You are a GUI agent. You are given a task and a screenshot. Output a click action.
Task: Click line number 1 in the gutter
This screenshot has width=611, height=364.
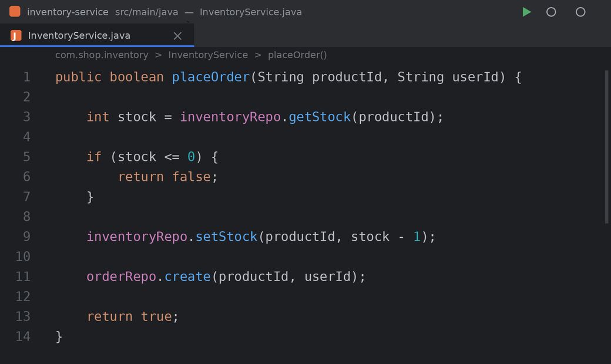[26, 77]
